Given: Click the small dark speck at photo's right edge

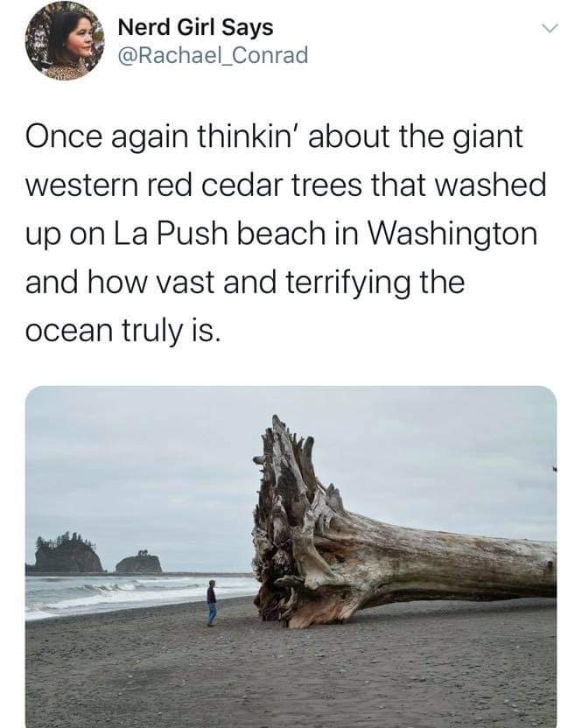Looking at the screenshot, I should click(x=554, y=469).
